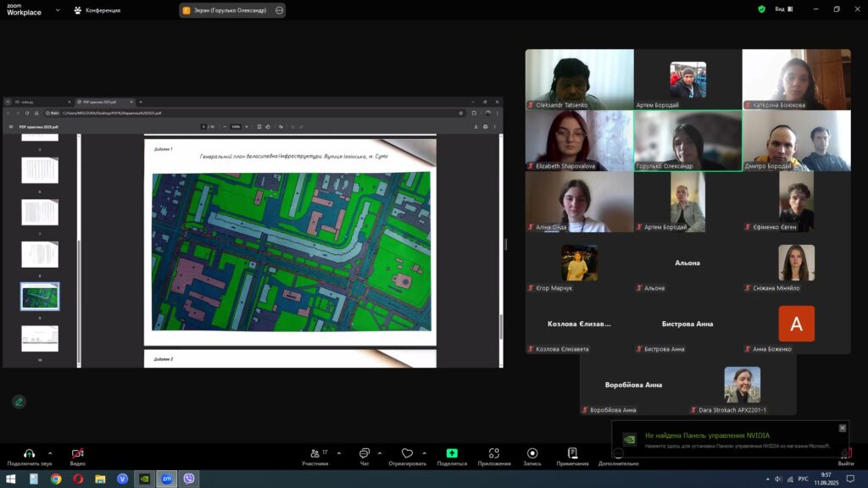Open Google Chrome from the taskbar

(56, 479)
